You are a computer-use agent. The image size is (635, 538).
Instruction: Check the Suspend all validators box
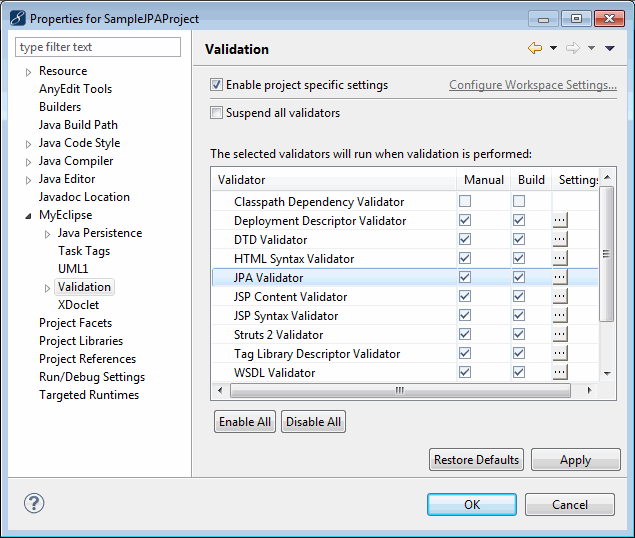click(217, 113)
